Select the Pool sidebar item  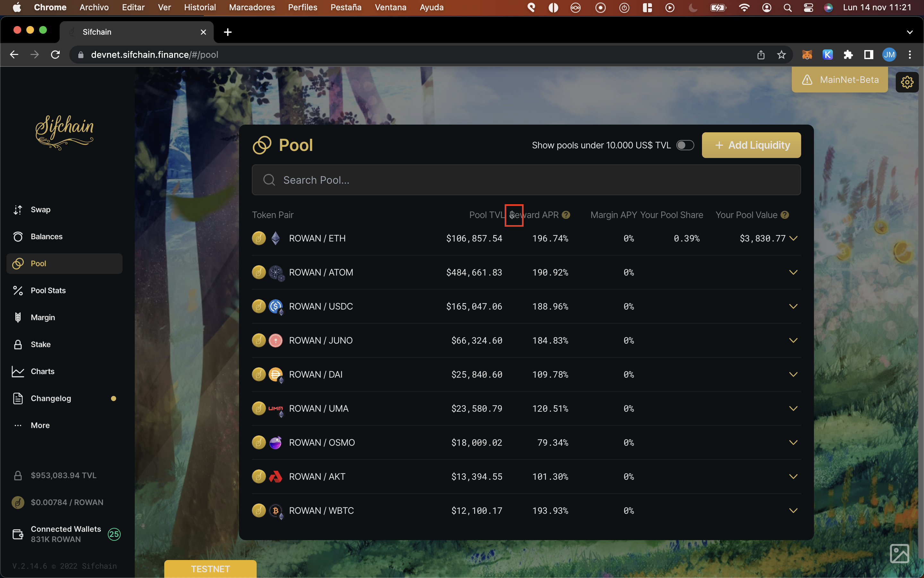tap(64, 263)
